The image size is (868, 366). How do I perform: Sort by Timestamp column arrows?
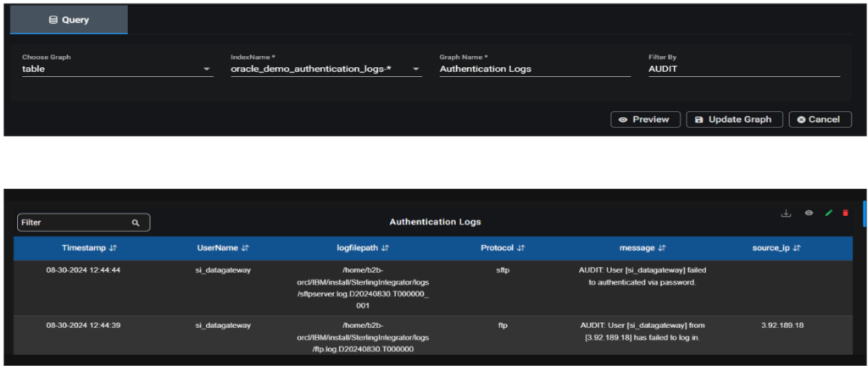[113, 249]
